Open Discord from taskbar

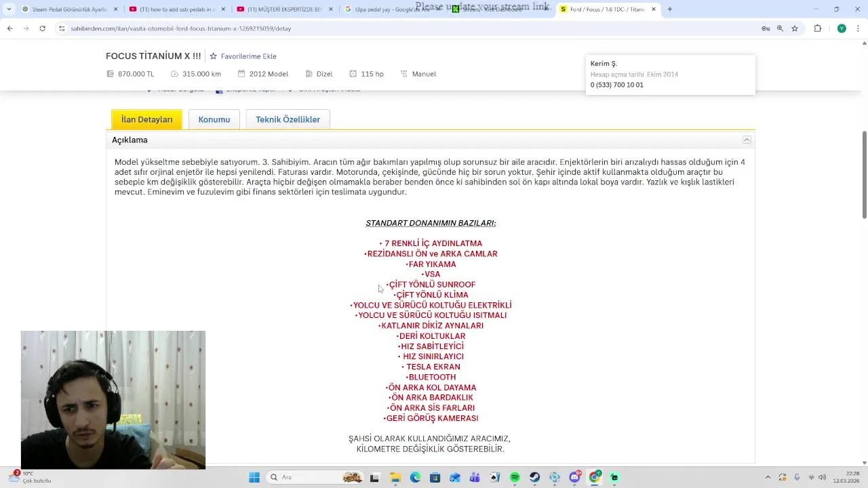click(x=575, y=477)
